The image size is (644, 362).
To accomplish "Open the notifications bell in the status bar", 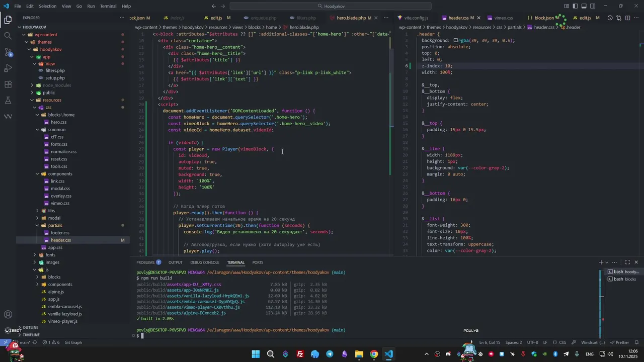I will (x=637, y=342).
